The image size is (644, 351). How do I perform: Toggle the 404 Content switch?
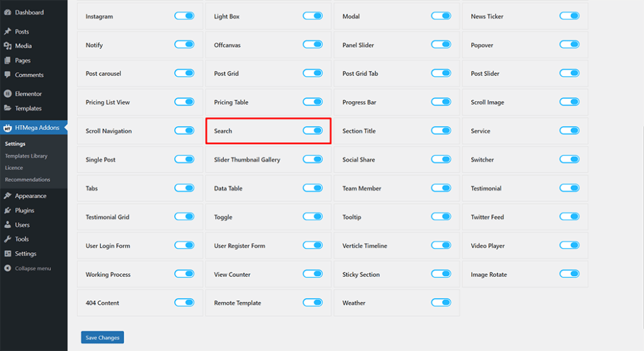(184, 303)
